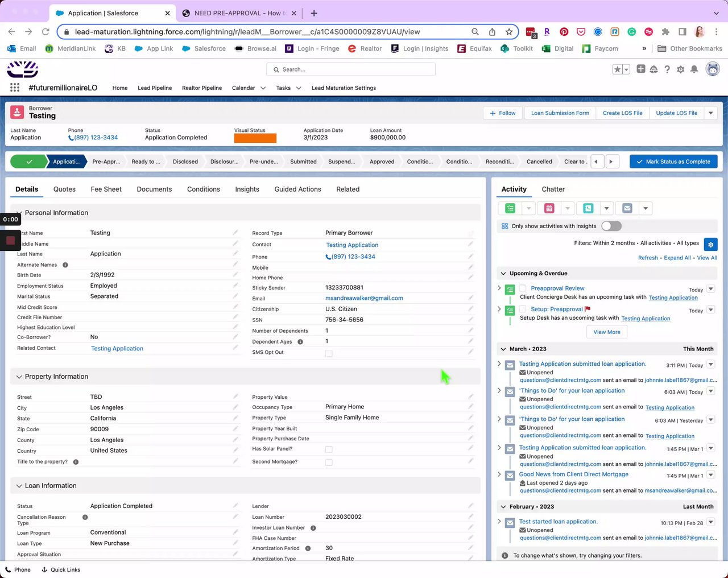Open the user profile avatar
This screenshot has height=578, width=728.
click(x=713, y=69)
